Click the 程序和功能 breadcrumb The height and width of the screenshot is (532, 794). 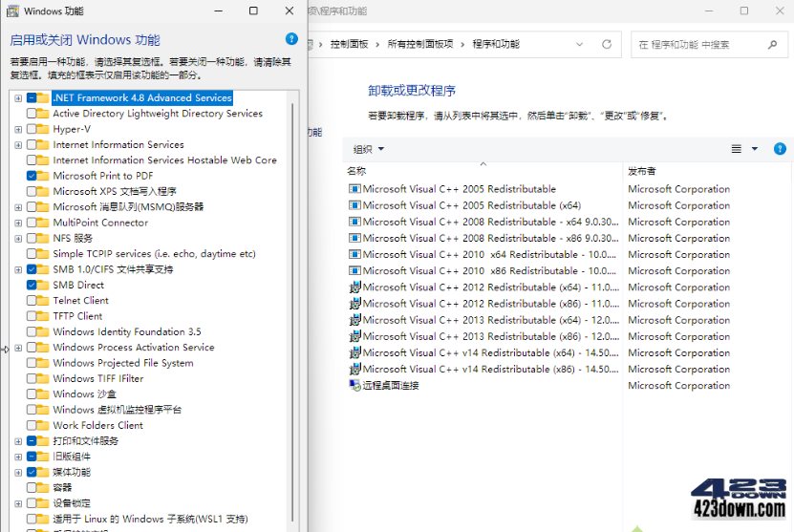point(496,44)
